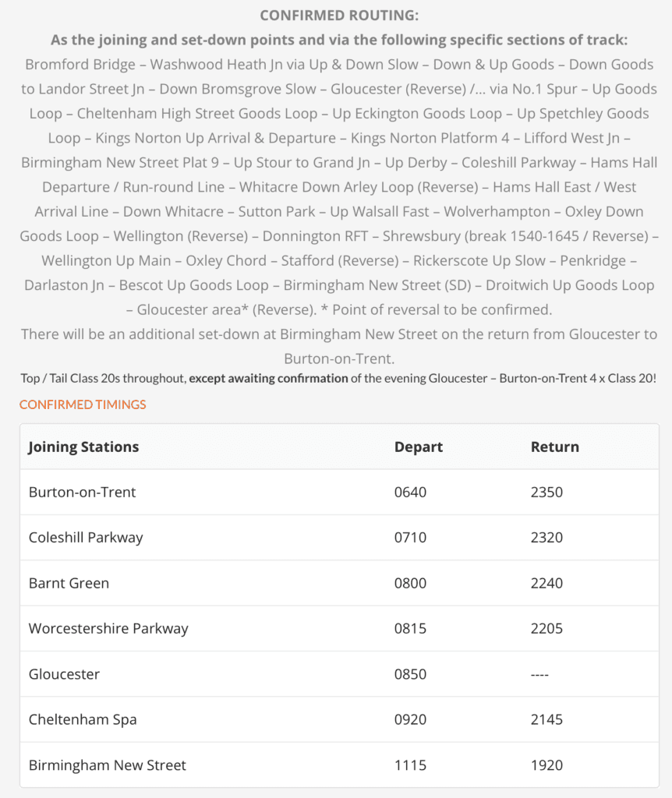672x798 pixels.
Task: Click the orange CONFIRMED TIMINGS heading
Action: pyautogui.click(x=83, y=404)
